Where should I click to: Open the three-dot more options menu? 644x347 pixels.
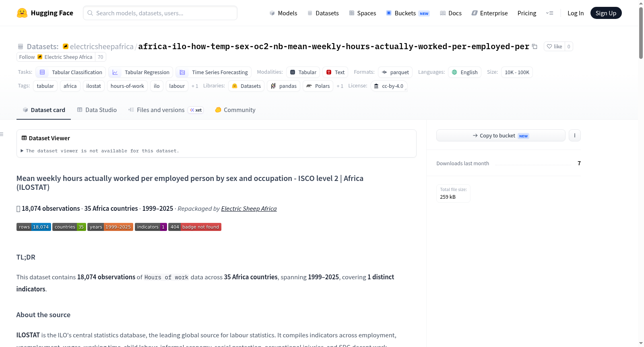[x=575, y=135]
